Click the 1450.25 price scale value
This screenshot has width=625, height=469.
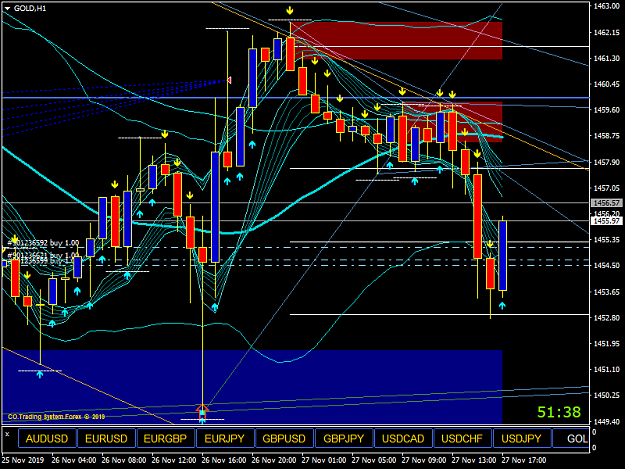[607, 395]
